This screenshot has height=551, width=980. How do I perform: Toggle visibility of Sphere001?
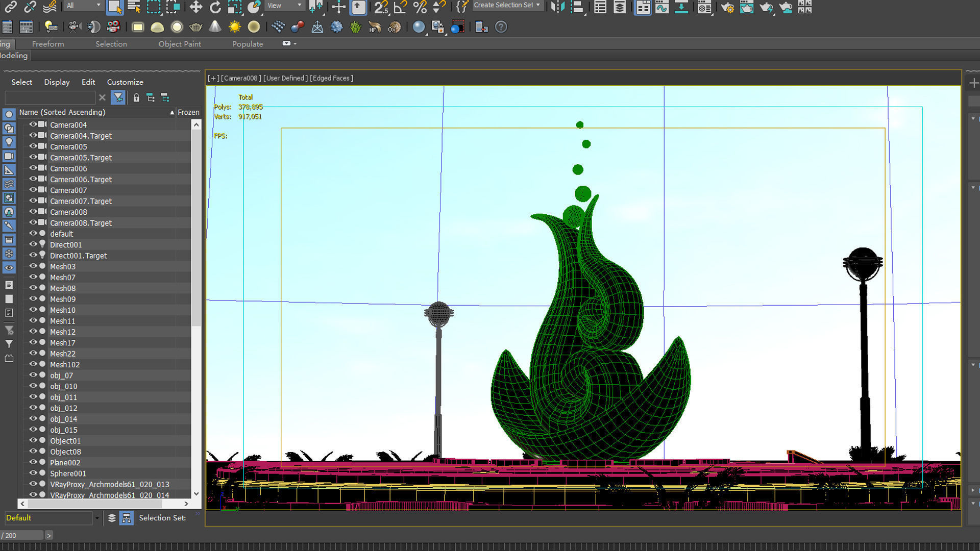33,473
